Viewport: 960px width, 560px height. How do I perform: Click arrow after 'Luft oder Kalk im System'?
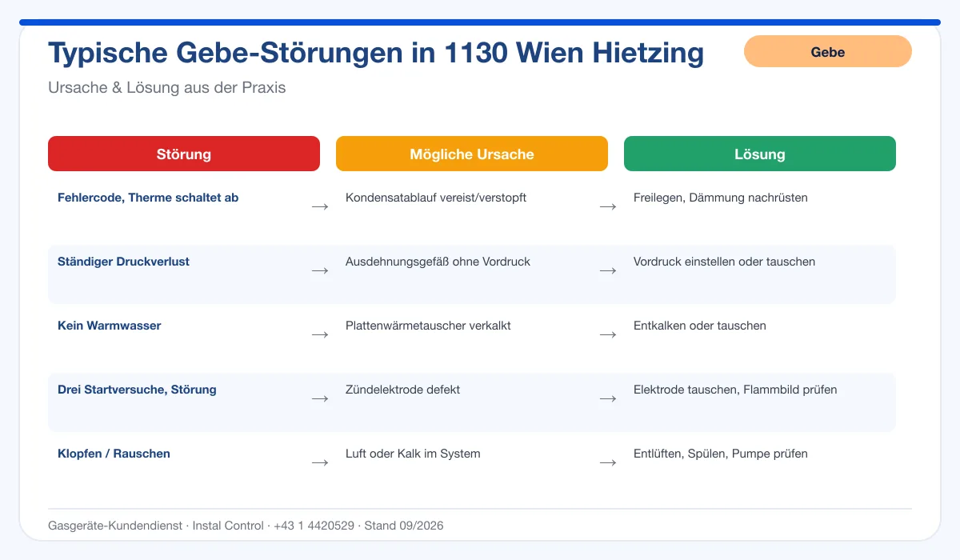click(608, 462)
